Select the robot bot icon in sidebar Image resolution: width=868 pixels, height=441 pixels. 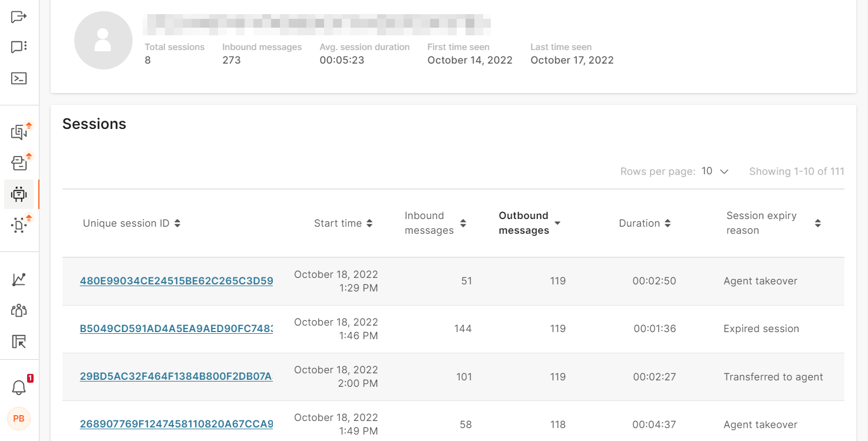pyautogui.click(x=19, y=194)
